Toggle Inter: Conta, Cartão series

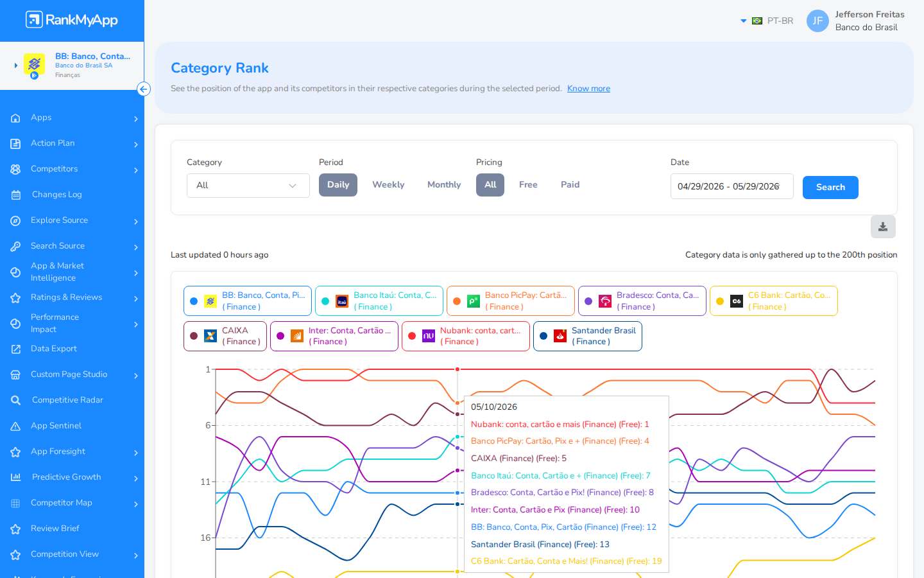click(x=334, y=336)
